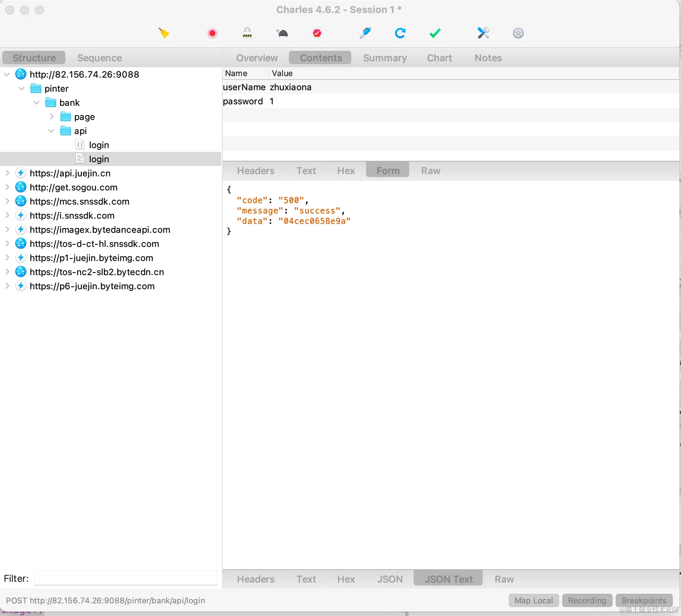
Task: Click the broom clear session icon
Action: [x=164, y=33]
